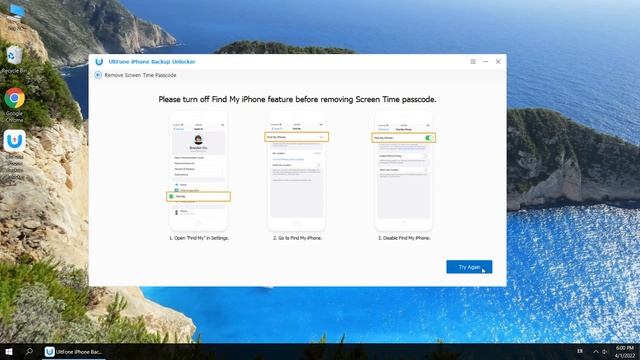
Task: Click the caption 'Disable Find My iPhone'
Action: (404, 238)
